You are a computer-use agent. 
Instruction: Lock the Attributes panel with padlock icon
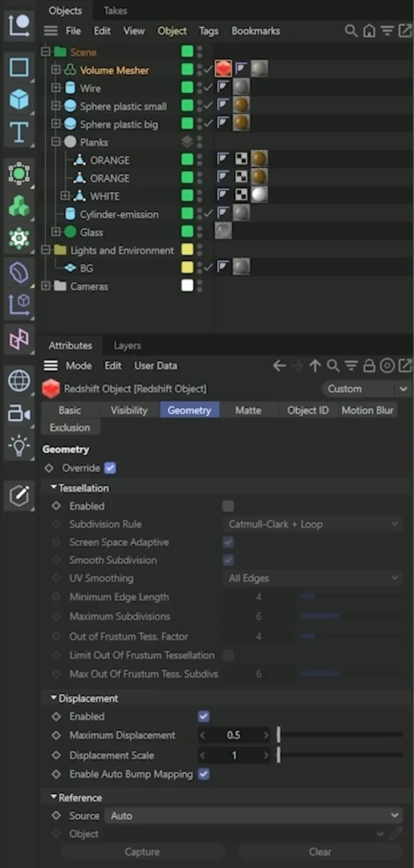[369, 366]
